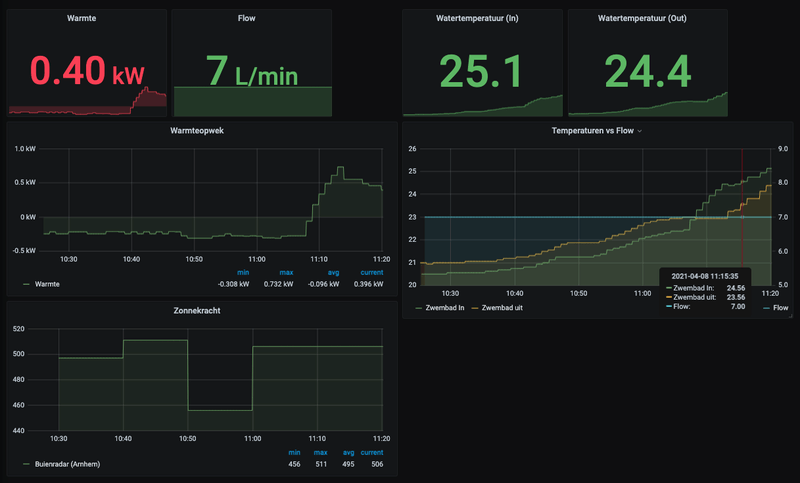Click the Zonnekracht min value 456
Viewport: 800px width, 483px height.
(x=294, y=464)
